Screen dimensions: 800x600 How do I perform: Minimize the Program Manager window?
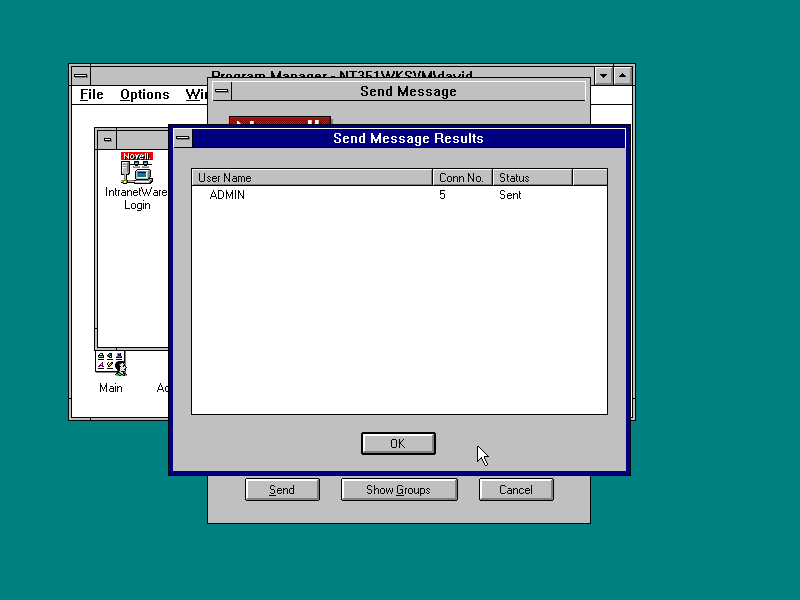point(603,76)
